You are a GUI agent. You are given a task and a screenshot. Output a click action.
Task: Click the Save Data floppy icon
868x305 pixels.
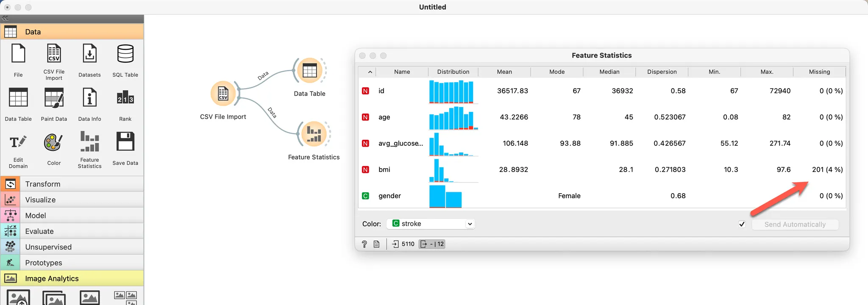(125, 141)
